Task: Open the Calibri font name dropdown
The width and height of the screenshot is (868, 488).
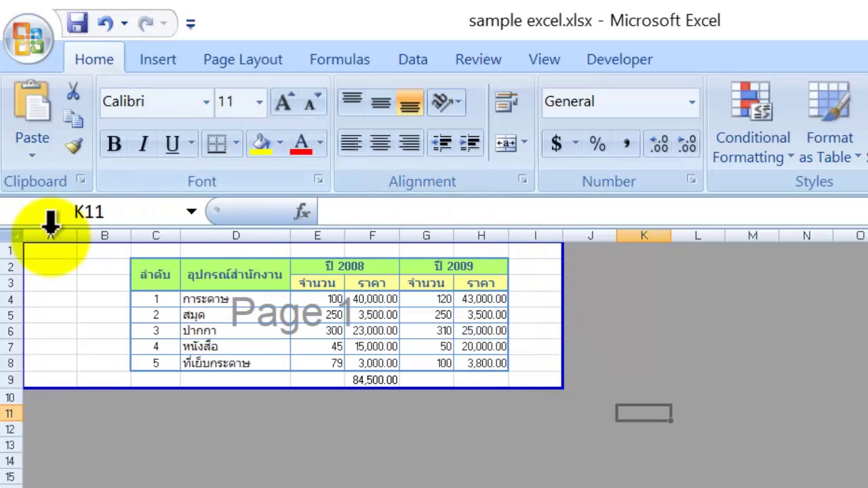Action: click(x=206, y=102)
